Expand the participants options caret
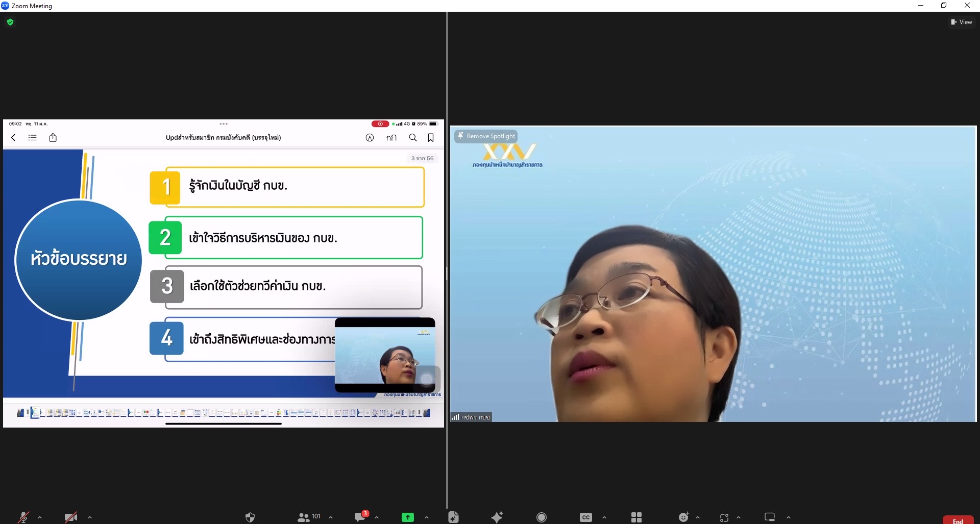 pyautogui.click(x=331, y=517)
